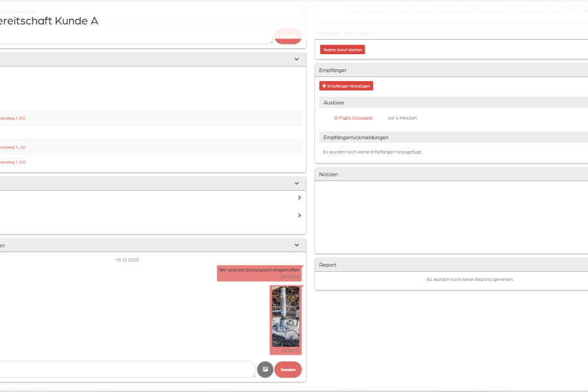Click the Senden button beside the image icon
This screenshot has width=588, height=392.
[x=288, y=370]
